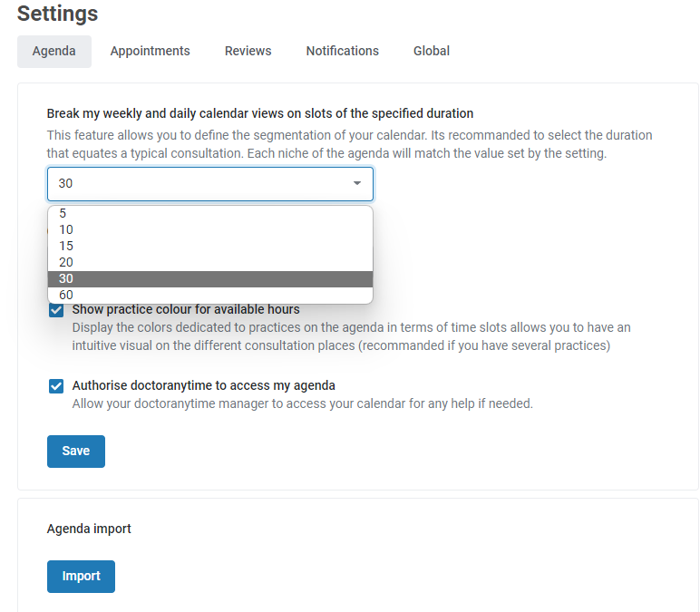The image size is (700, 612).
Task: Click the slot duration dropdown arrow
Action: click(x=356, y=183)
